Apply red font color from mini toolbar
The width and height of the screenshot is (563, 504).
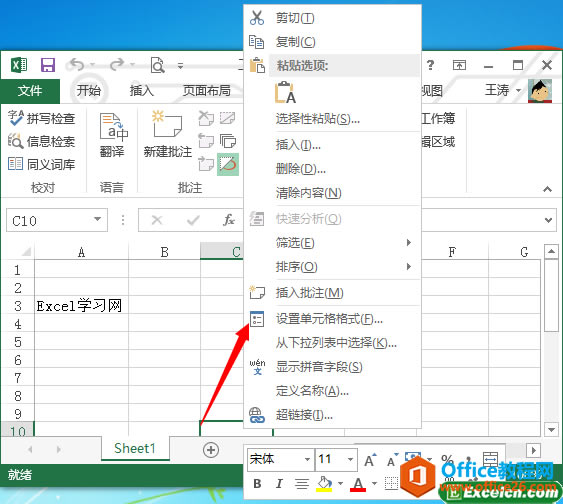358,484
